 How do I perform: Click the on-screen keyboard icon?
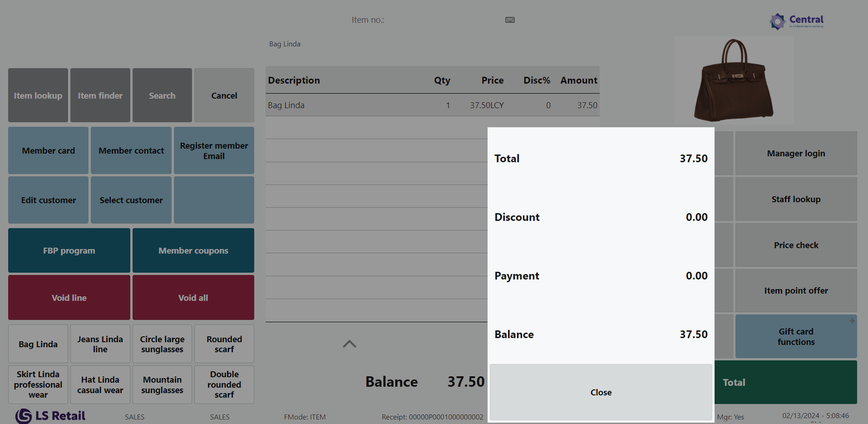coord(510,20)
